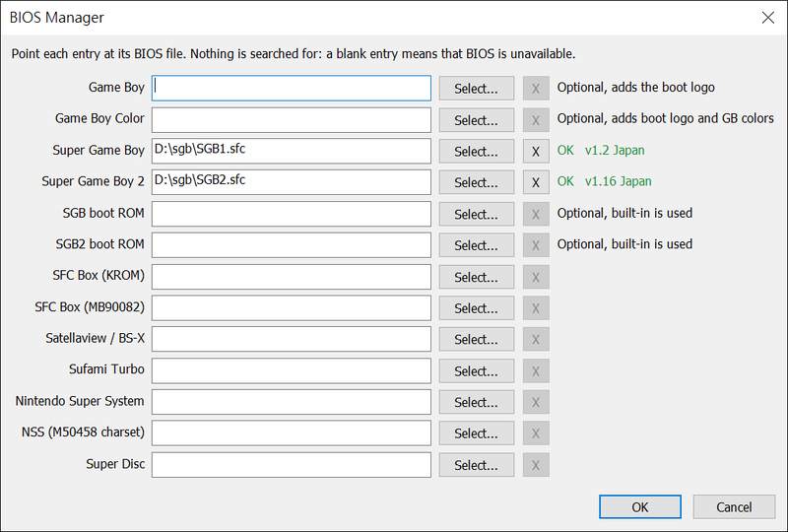Edit the D:\sgb\SGB2.sfc path field
This screenshot has height=532, width=788.
pyautogui.click(x=292, y=182)
